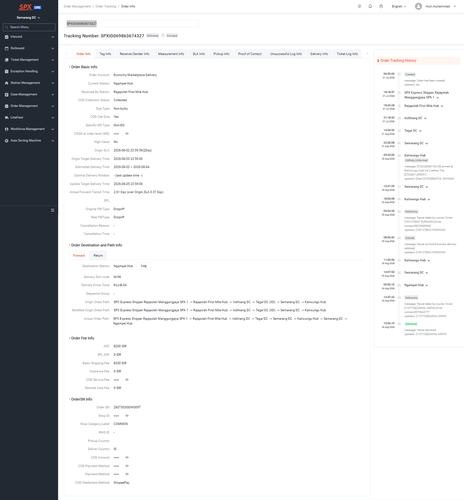
Task: Click the Inbound sidebar icon
Action: click(6, 37)
